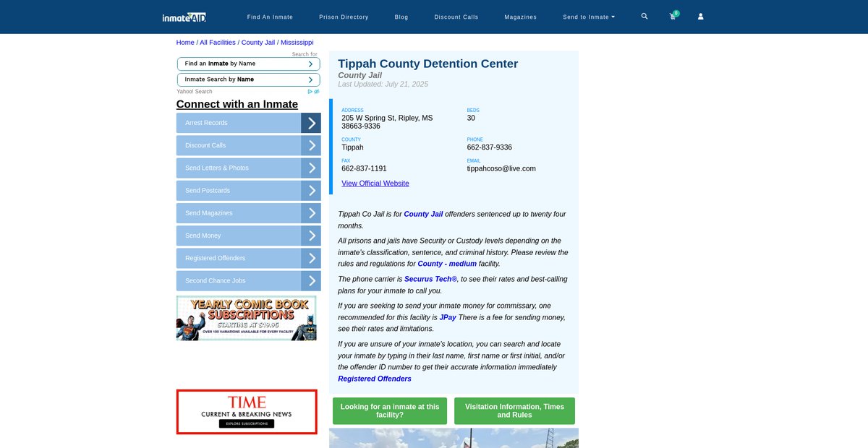Viewport: 868px width, 448px height.
Task: Click the arrow beside Second Chance Jobs
Action: (x=311, y=280)
